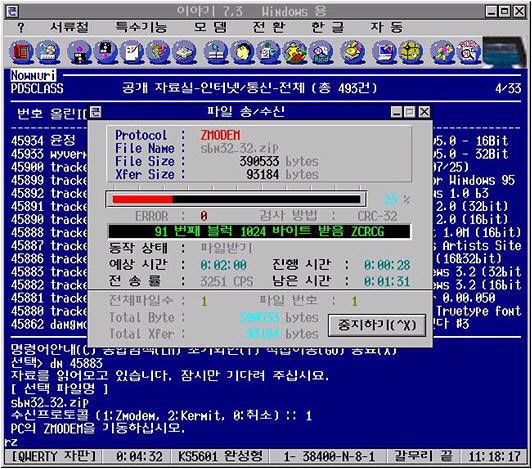Open the main window system menu icon

pyautogui.click(x=12, y=12)
